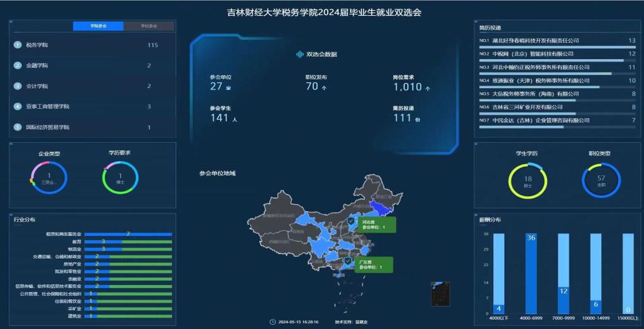Click the clock icon beside the timestamp
Viewport: 644px width, 329px height.
point(272,321)
